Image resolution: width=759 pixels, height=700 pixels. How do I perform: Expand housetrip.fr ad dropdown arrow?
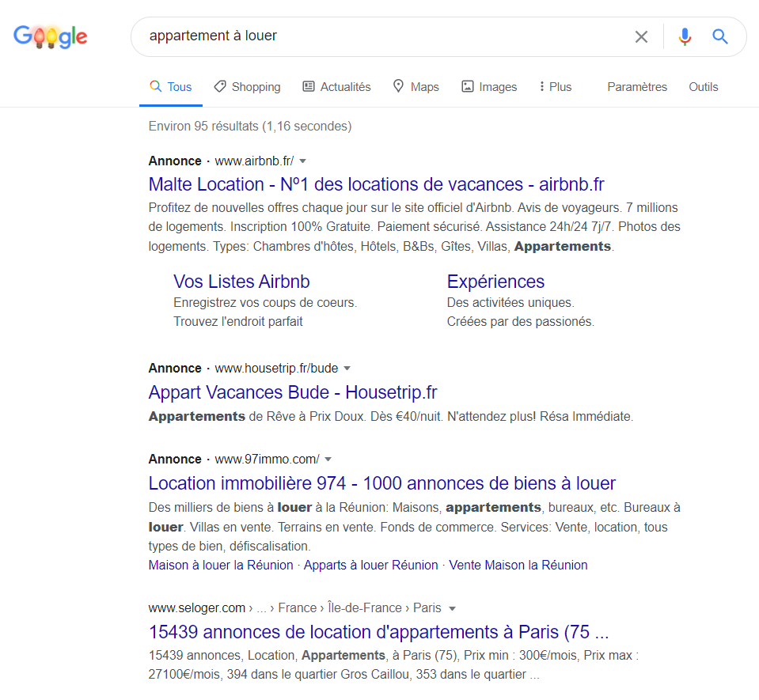tap(347, 369)
